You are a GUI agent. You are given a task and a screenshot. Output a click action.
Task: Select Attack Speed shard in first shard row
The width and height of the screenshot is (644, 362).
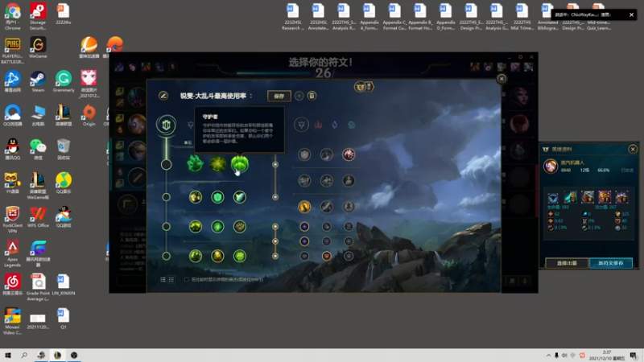[x=327, y=227]
